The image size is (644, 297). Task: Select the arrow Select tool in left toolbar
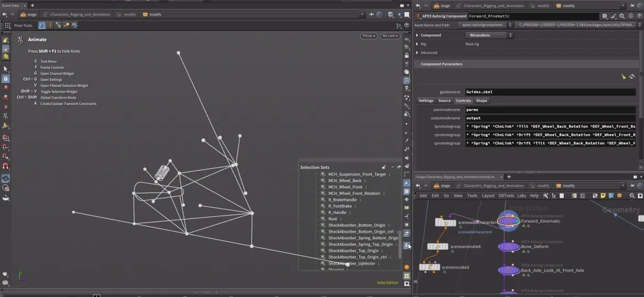tap(6, 69)
